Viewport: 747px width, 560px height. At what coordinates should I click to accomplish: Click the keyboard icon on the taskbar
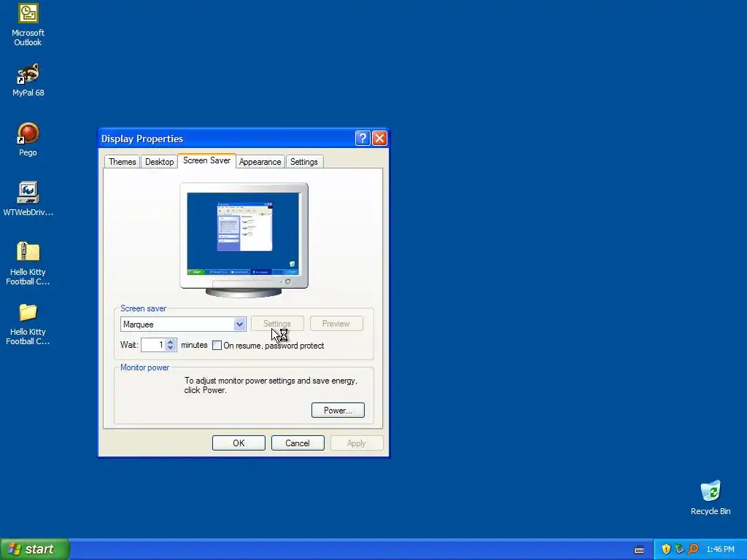coord(639,550)
